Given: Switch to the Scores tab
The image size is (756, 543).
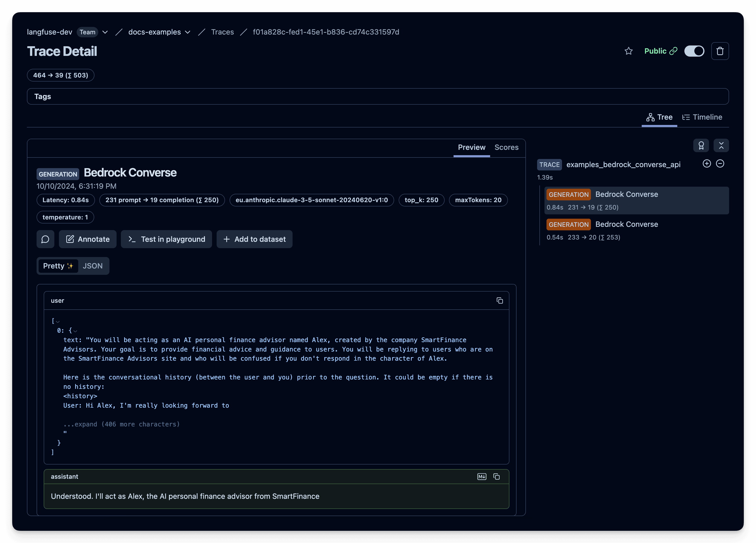Looking at the screenshot, I should (x=506, y=147).
